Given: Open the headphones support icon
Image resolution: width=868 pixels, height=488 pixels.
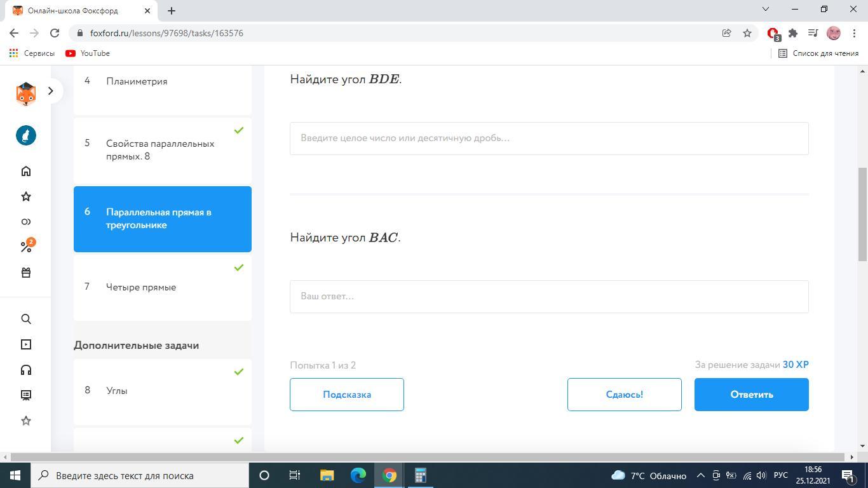Looking at the screenshot, I should [x=26, y=370].
